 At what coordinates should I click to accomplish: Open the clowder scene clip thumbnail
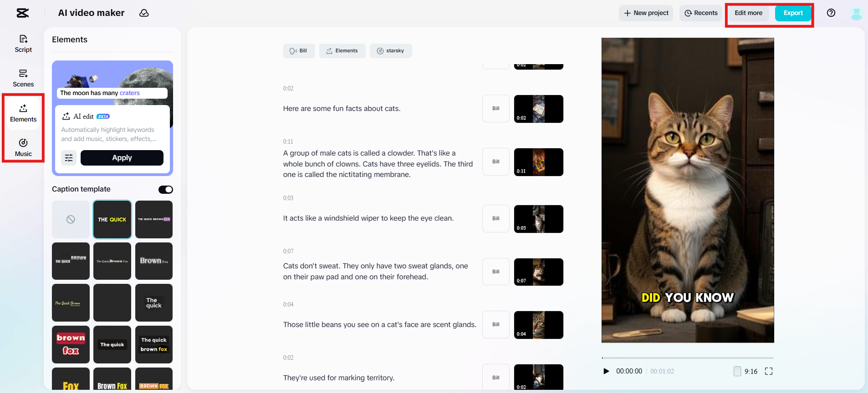539,162
